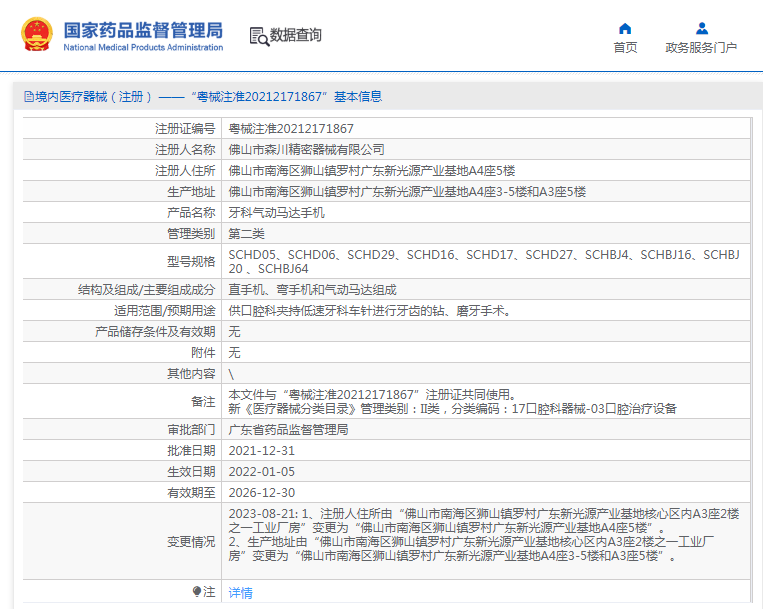
Task: Select 产品名称 label
Action: tap(191, 213)
